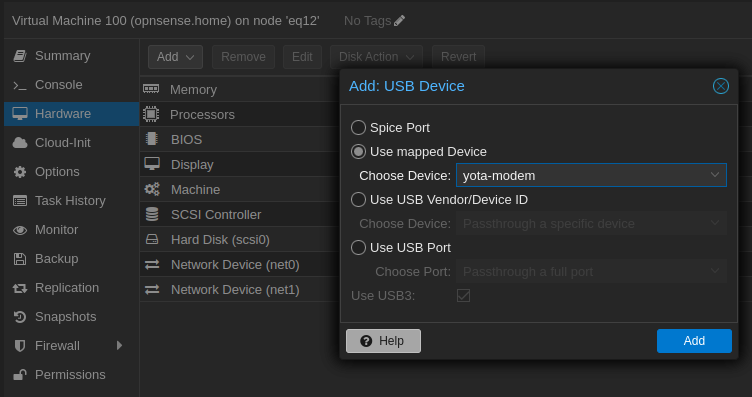Click the Edit toolbar button
The width and height of the screenshot is (752, 397).
coord(302,57)
